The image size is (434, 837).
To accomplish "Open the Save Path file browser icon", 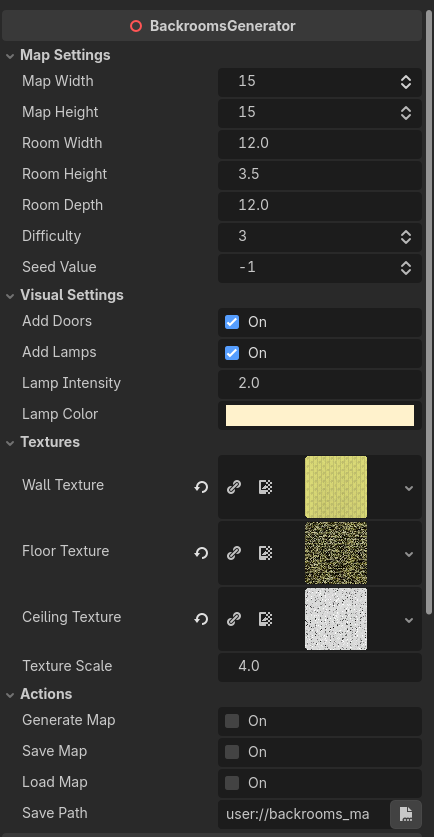I will (x=406, y=814).
